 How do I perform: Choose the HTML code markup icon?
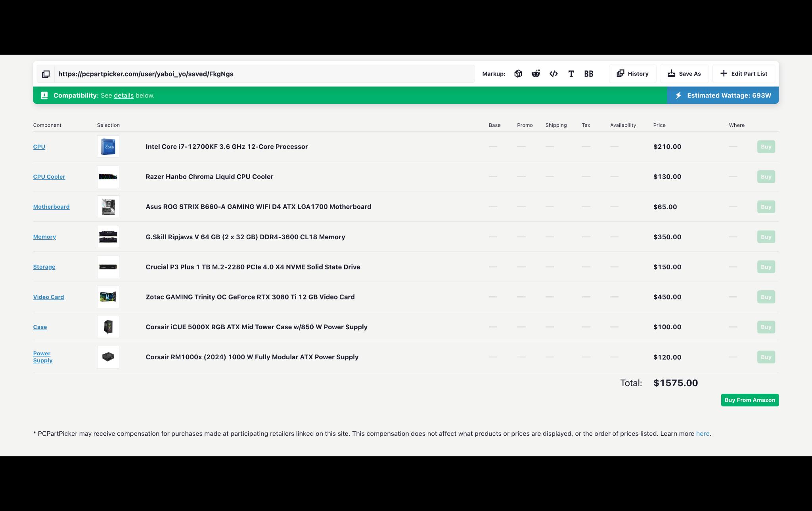click(x=553, y=74)
